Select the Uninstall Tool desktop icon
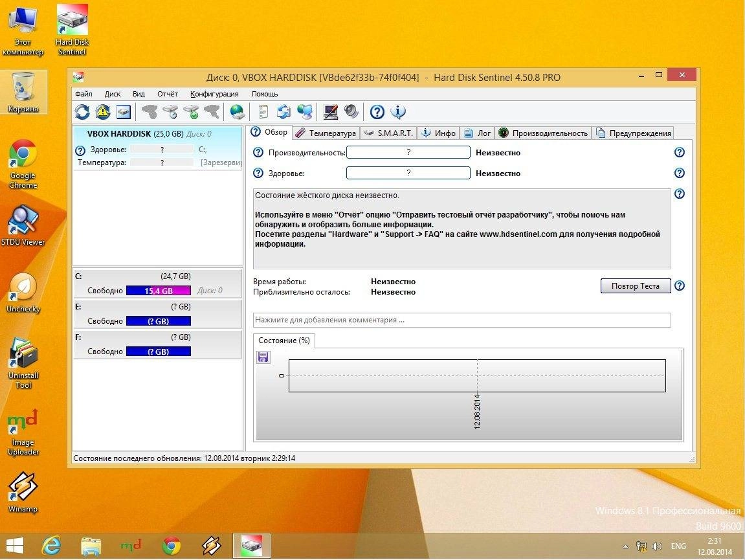This screenshot has height=560, width=745. point(23,363)
